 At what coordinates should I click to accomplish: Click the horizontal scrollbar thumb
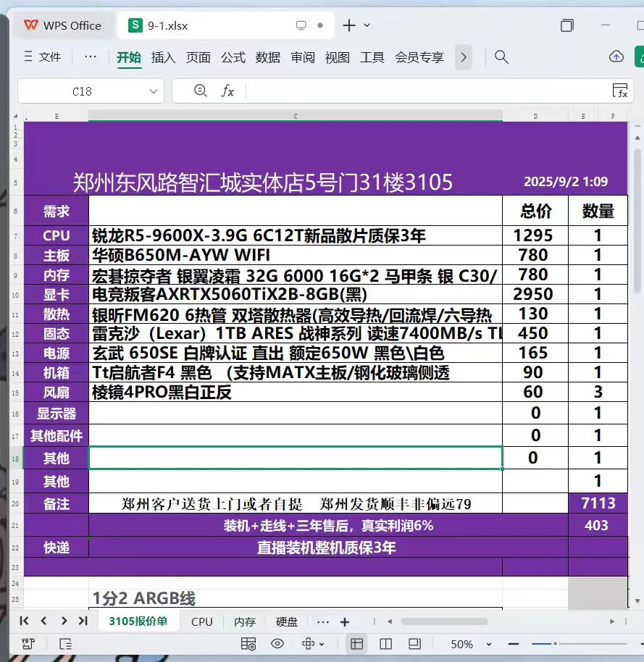444,621
